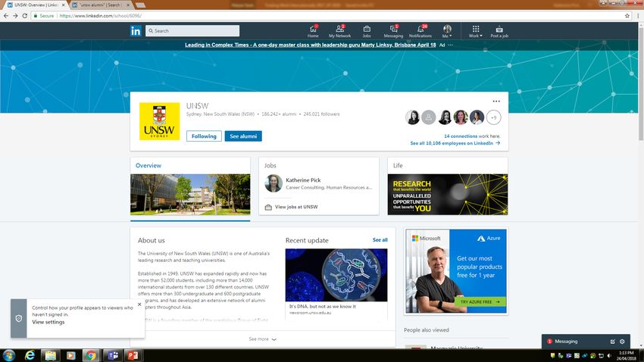Open File Explorer from taskbar
The image size is (644, 362).
[50, 355]
